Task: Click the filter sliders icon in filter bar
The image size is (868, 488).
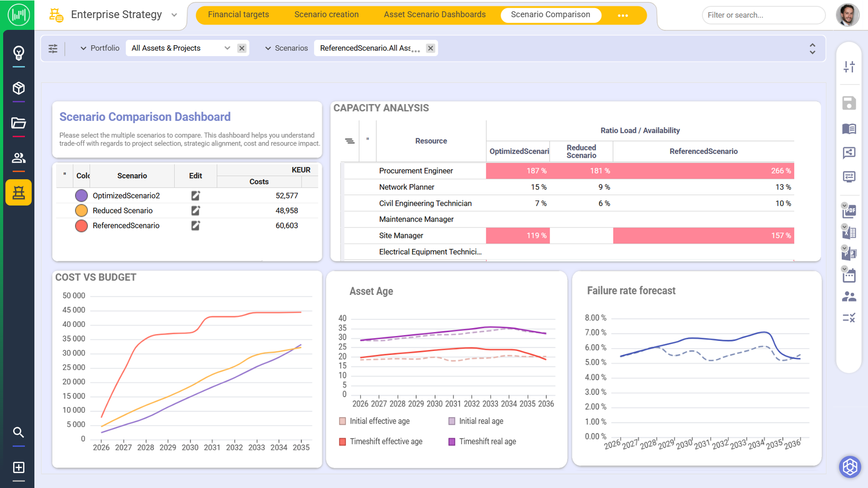Action: (53, 48)
